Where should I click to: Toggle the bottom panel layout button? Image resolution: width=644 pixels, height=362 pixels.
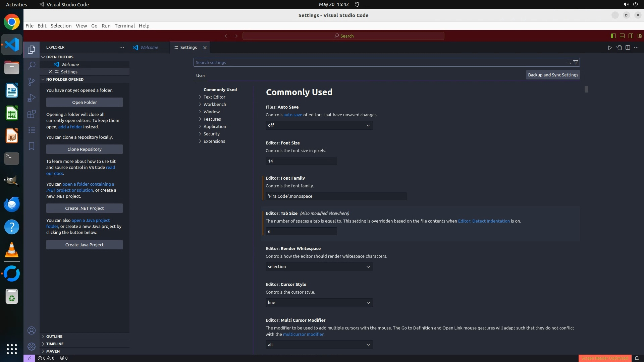click(x=622, y=36)
